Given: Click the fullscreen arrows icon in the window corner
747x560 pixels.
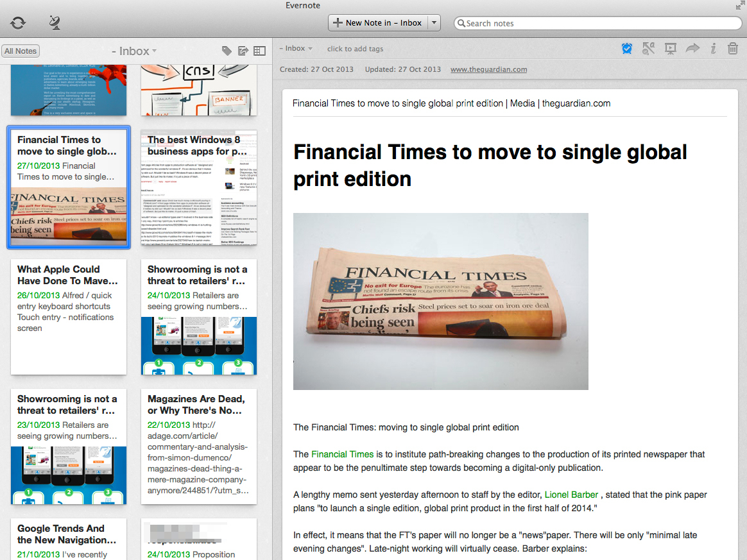Looking at the screenshot, I should click(x=740, y=6).
